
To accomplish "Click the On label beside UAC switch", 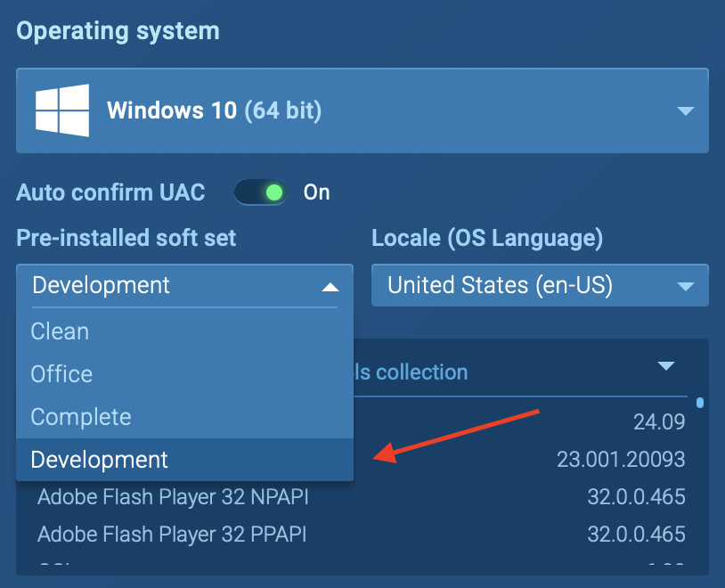I will tap(317, 192).
